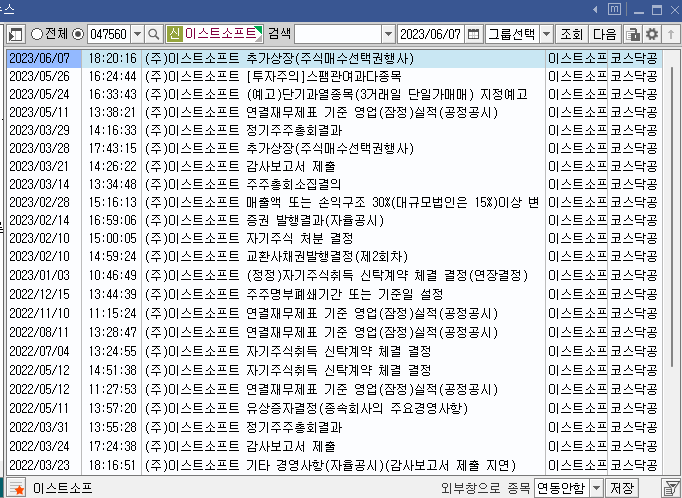Open the stock search magnifier
This screenshot has width=682, height=498.
153,34
